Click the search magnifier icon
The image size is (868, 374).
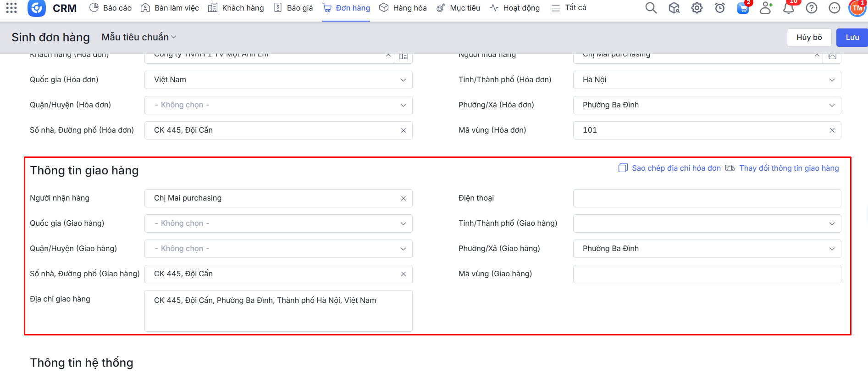651,8
